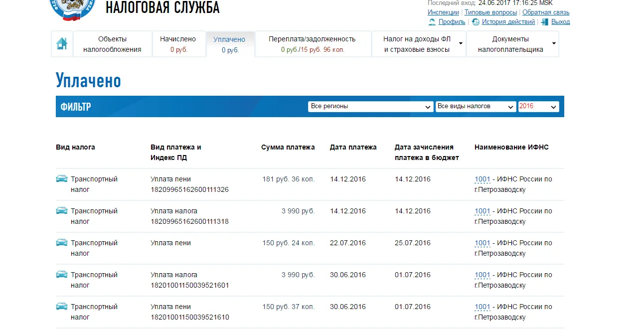Image resolution: width=644 pixels, height=330 pixels.
Task: Click the Профиль person icon
Action: [431, 22]
